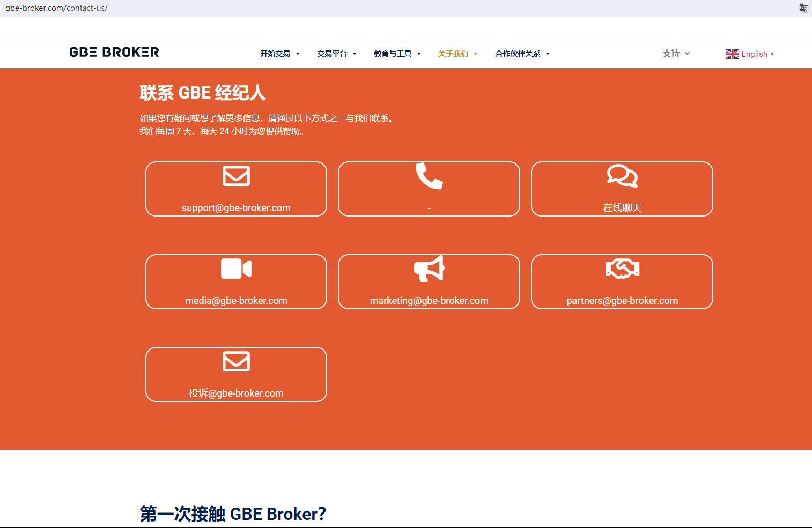Click the video camera media icon
The image size is (812, 528).
pyautogui.click(x=236, y=269)
